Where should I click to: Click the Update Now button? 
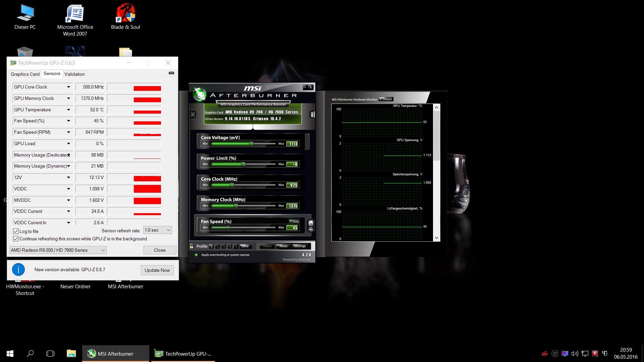(x=157, y=270)
